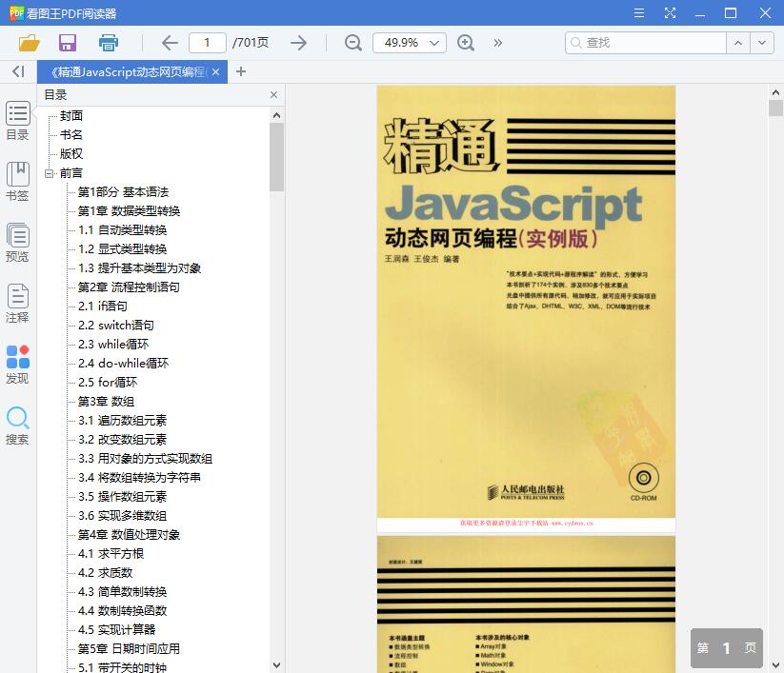Jump to 2.2 switch语句
Screen dimensions: 784x673
tap(116, 326)
